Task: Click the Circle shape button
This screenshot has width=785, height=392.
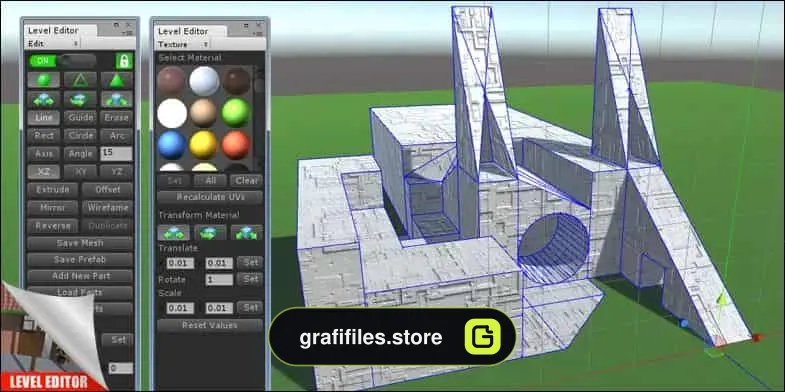Action: point(80,136)
